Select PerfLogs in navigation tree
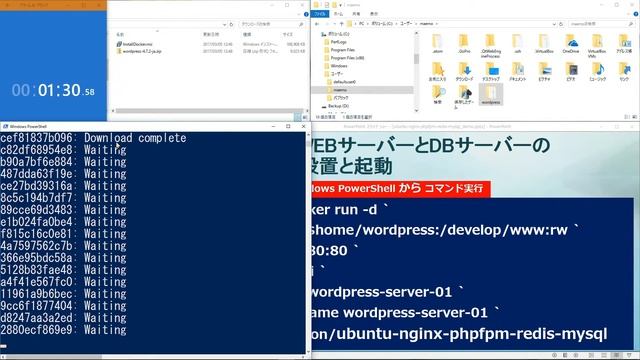The height and width of the screenshot is (360, 640). point(336,42)
